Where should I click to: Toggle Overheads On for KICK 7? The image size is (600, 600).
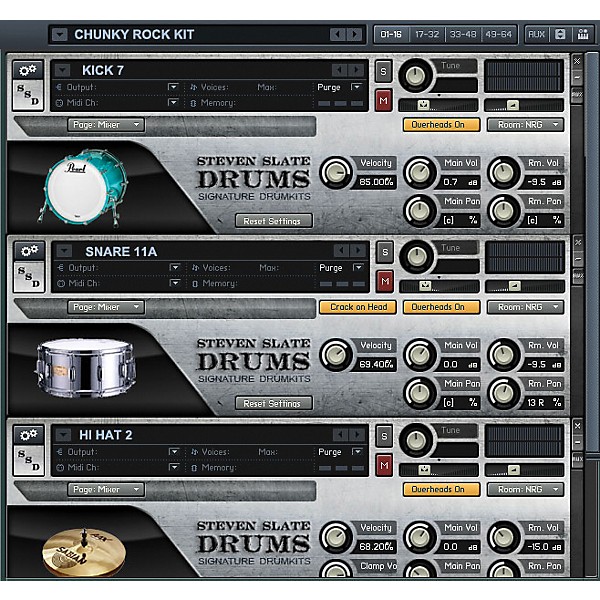(441, 125)
